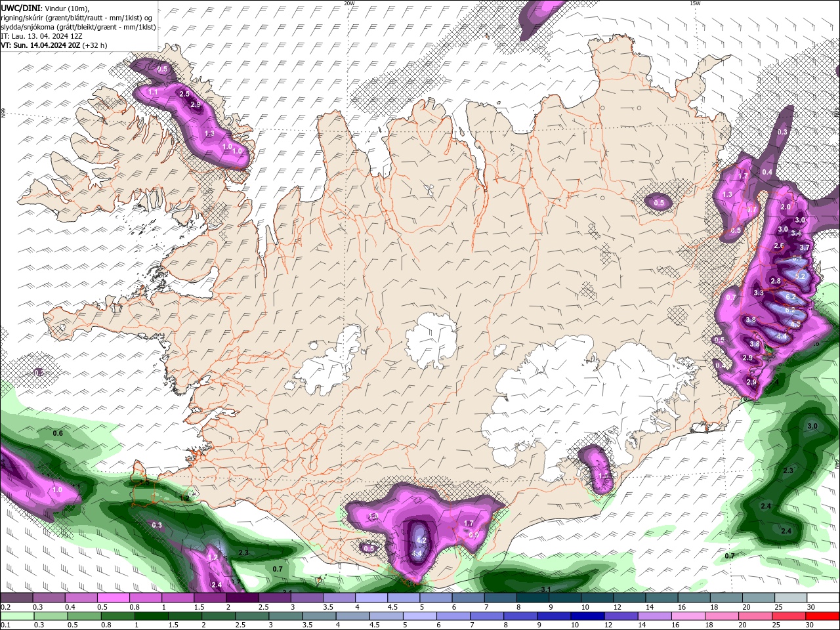Click the pale green swatch starting the rain legend
Screen dimensions: 840x630
[x=16, y=616]
